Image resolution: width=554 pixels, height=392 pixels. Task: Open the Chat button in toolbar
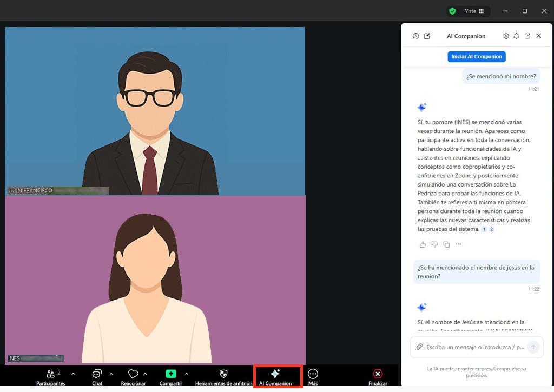[97, 377]
